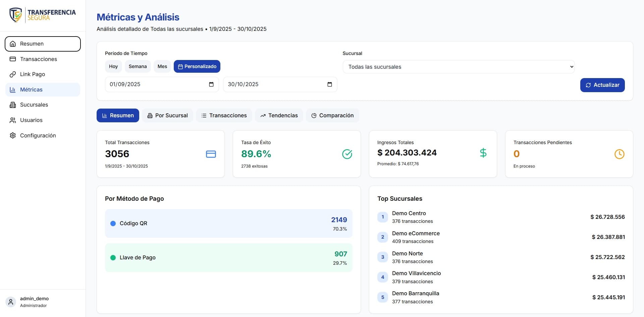
Task: Select the Sucursales building icon
Action: tap(13, 105)
